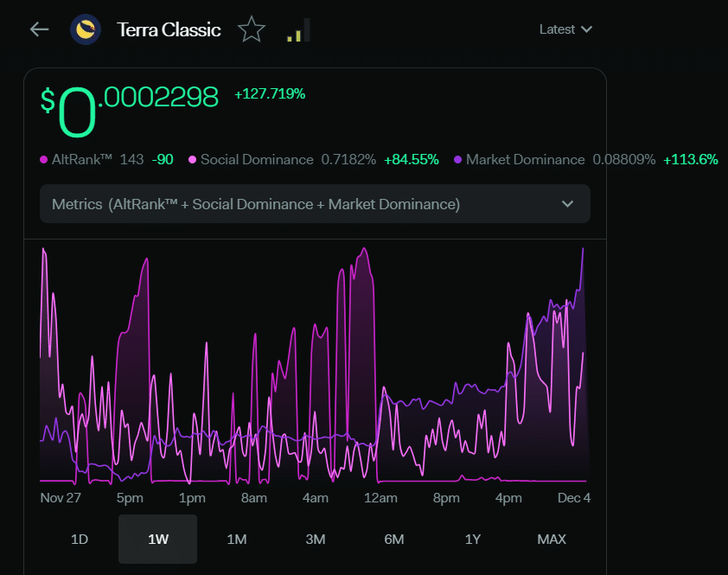Select the MAX time range tab
The width and height of the screenshot is (728, 575).
pos(552,540)
